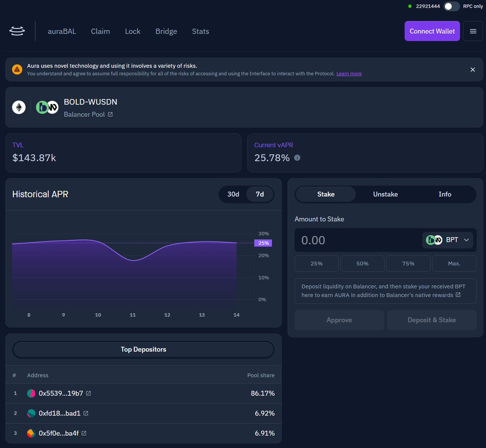The image size is (486, 448).
Task: Show 7d historical APR
Action: tap(260, 194)
